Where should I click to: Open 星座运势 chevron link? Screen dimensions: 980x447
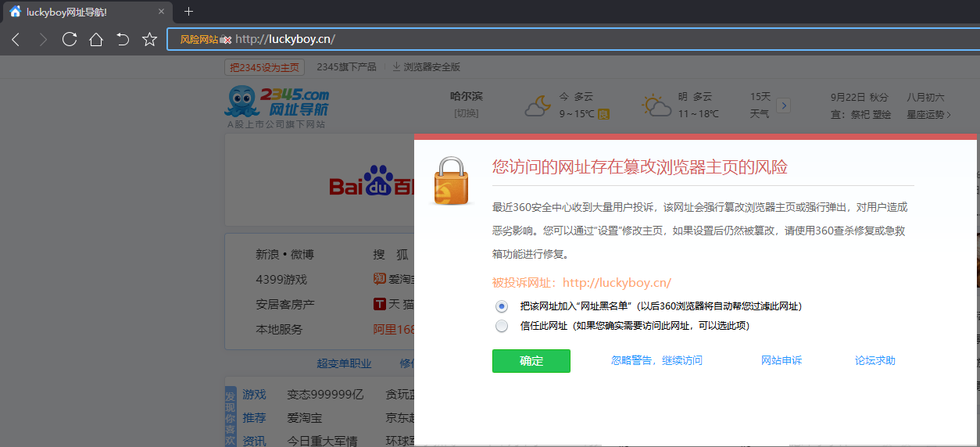point(928,114)
